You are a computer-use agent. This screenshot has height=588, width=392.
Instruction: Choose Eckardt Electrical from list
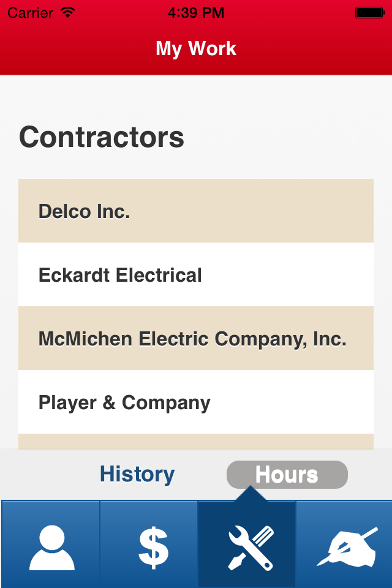(x=196, y=274)
